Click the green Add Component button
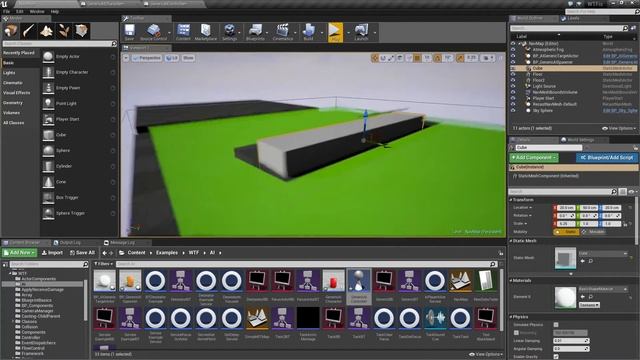This screenshot has width=640, height=360. point(534,158)
